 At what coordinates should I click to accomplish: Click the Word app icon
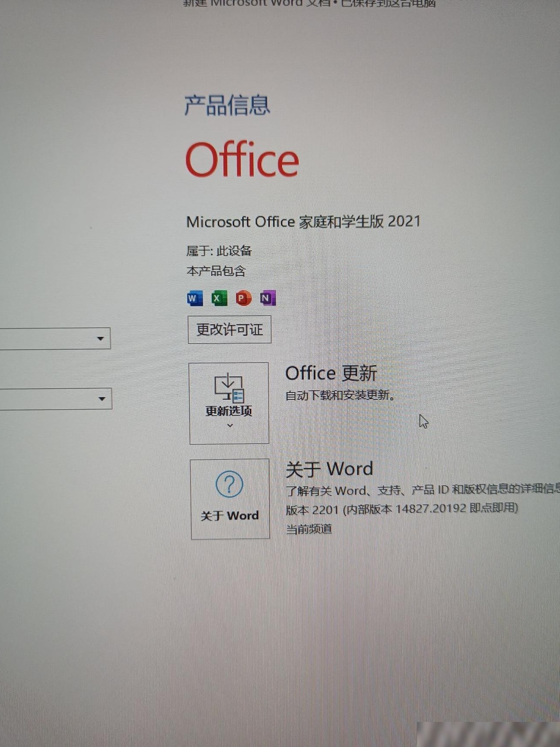pyautogui.click(x=195, y=298)
